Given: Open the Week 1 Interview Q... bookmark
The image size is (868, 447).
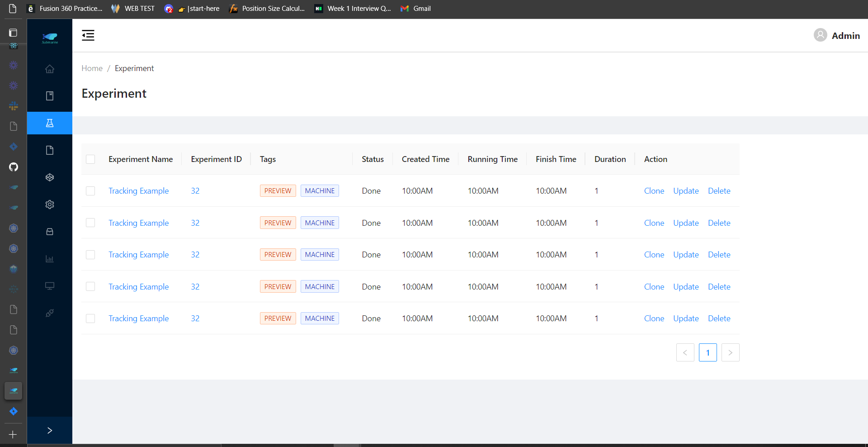Looking at the screenshot, I should (x=353, y=9).
